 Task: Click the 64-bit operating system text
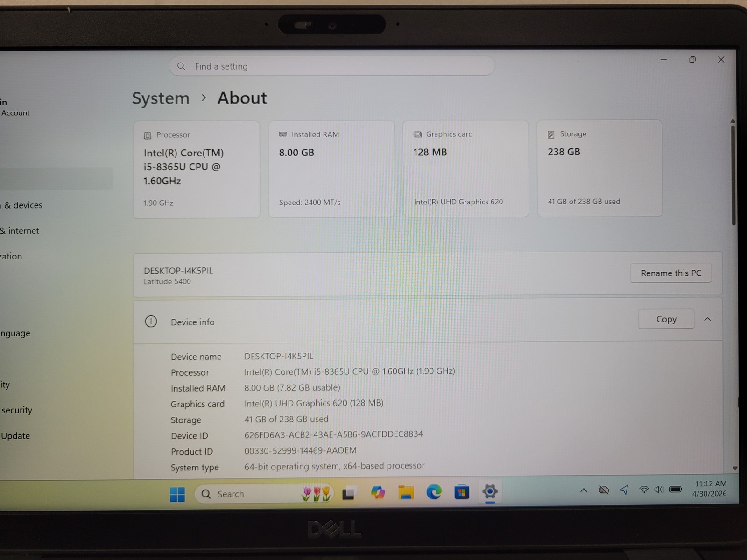tap(334, 466)
